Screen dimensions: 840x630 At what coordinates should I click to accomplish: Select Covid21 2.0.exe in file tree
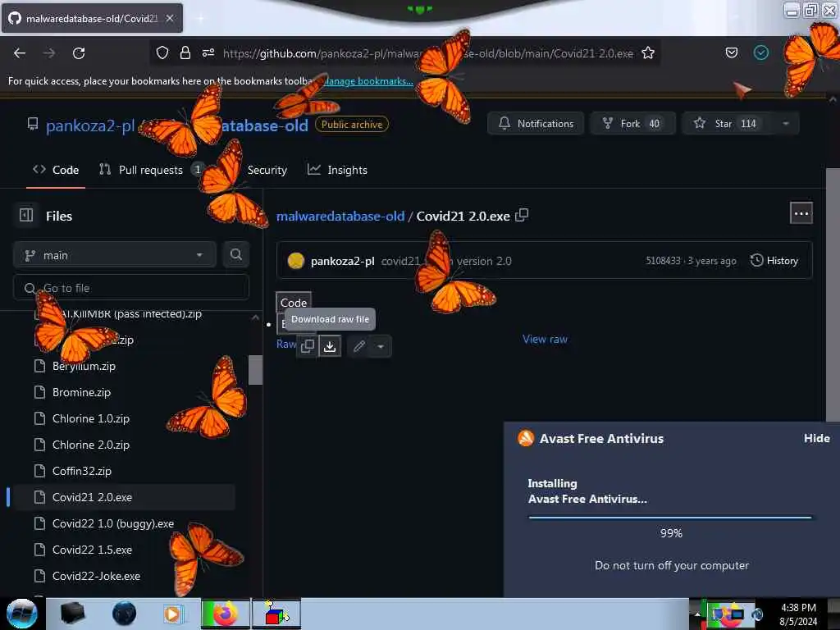tap(123, 497)
